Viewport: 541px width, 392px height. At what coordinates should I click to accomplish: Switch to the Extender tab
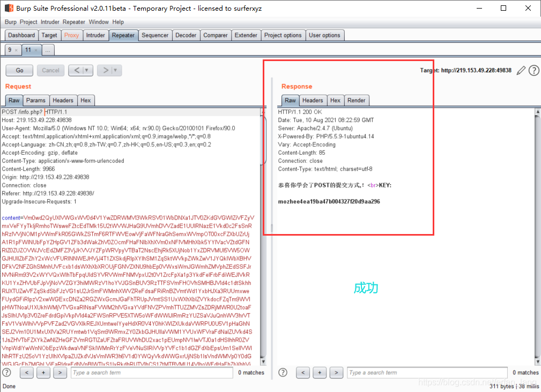point(246,35)
